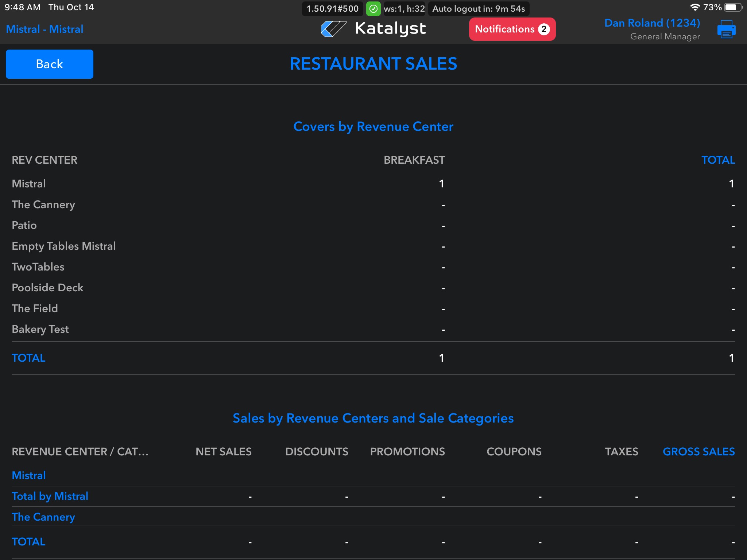
Task: Select Total by Mistral row
Action: coord(50,496)
